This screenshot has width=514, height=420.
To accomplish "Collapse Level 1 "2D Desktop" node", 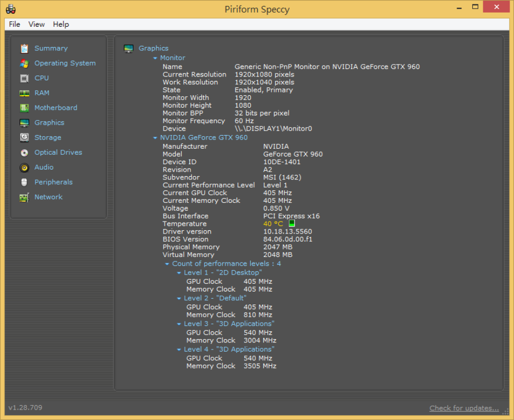I will [x=179, y=273].
